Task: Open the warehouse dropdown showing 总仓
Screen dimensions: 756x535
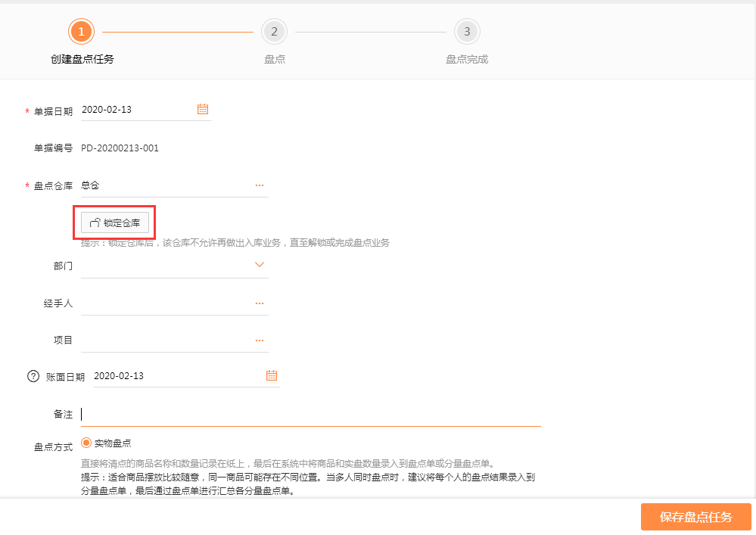Action: 151,185
